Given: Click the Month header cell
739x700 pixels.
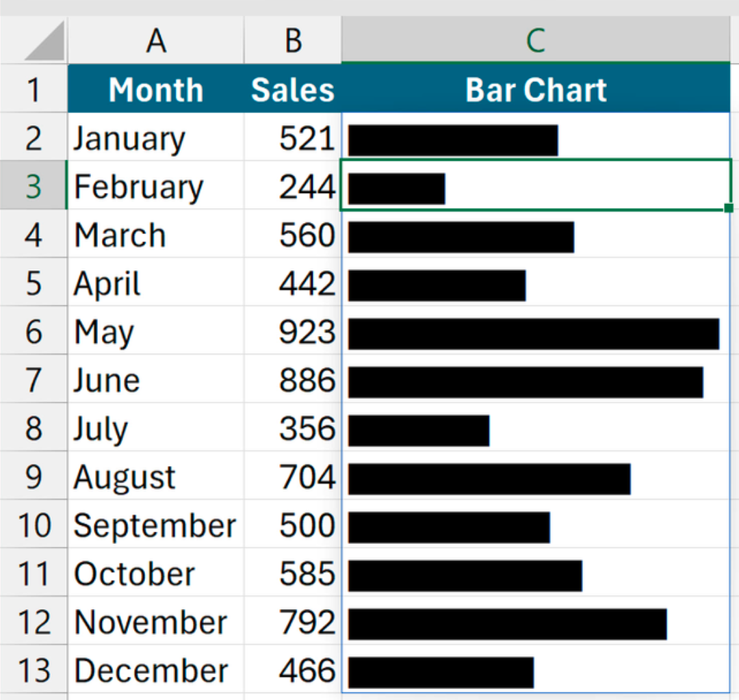Looking at the screenshot, I should click(x=156, y=90).
